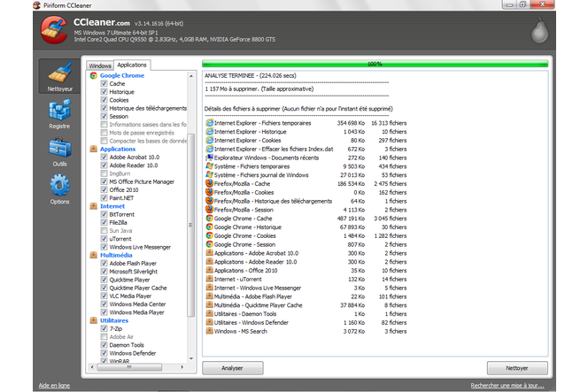The image size is (588, 392).
Task: Click the BitTorrent tree entry
Action: tap(122, 214)
